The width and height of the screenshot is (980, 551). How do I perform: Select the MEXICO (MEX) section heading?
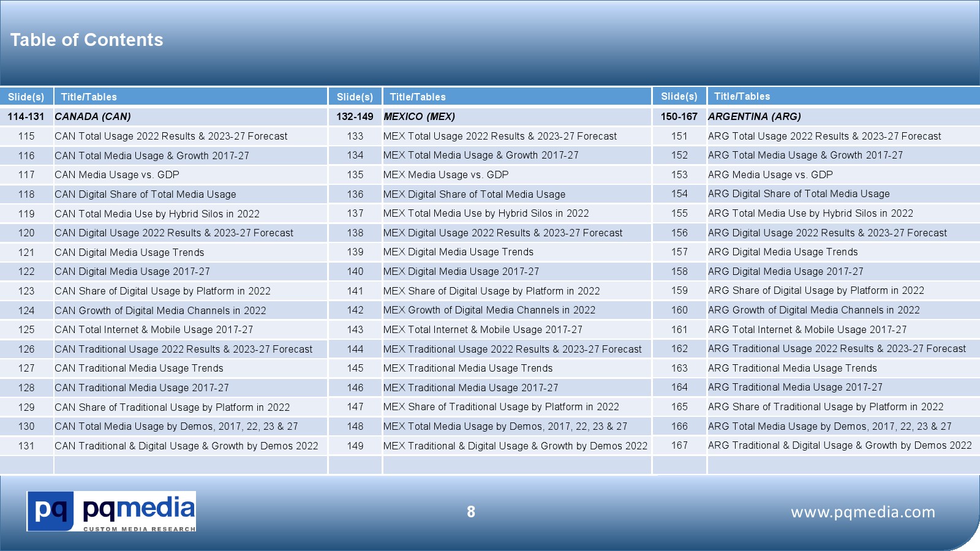(419, 116)
